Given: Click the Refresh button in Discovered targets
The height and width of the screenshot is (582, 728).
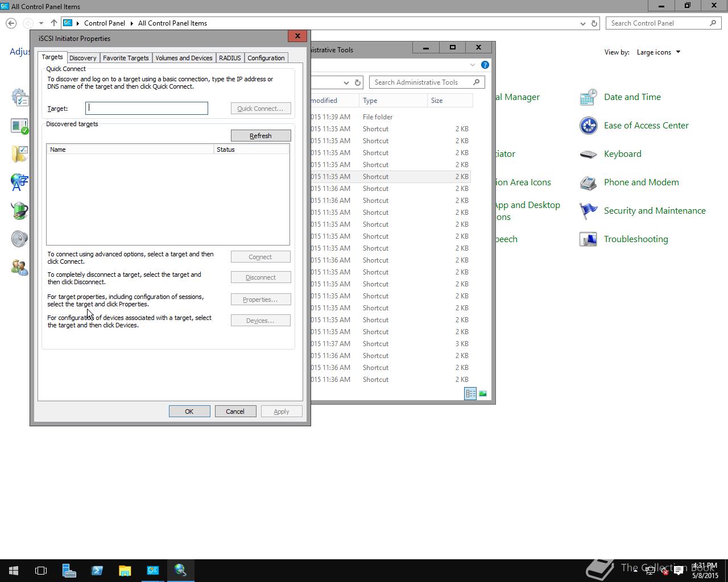Looking at the screenshot, I should pos(260,136).
